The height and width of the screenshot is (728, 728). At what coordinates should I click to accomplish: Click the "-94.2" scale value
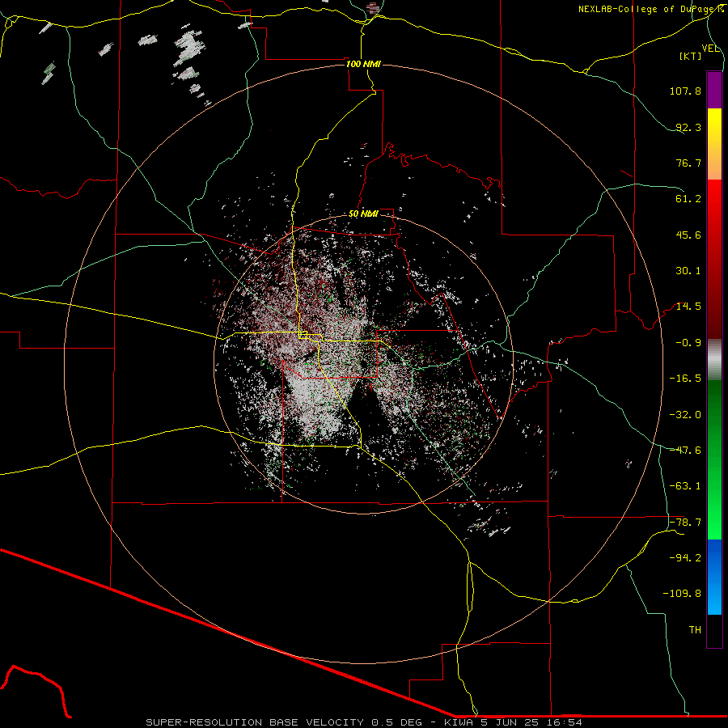(685, 557)
